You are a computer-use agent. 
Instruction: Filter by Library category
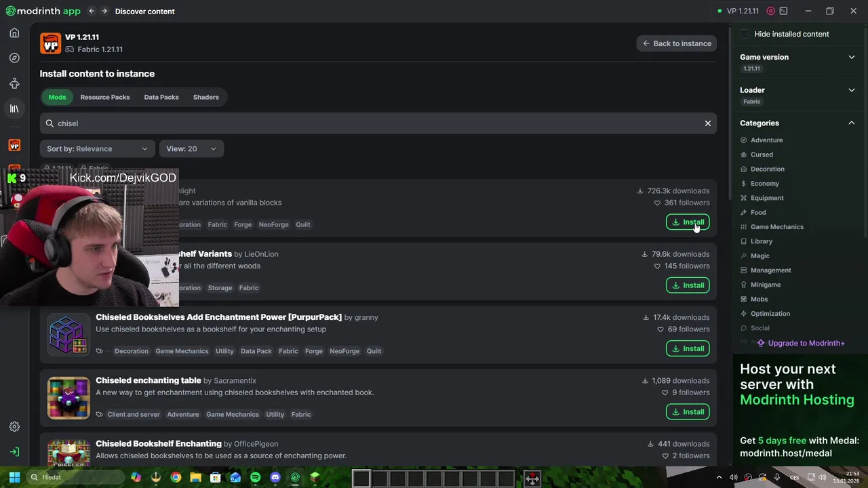(761, 241)
